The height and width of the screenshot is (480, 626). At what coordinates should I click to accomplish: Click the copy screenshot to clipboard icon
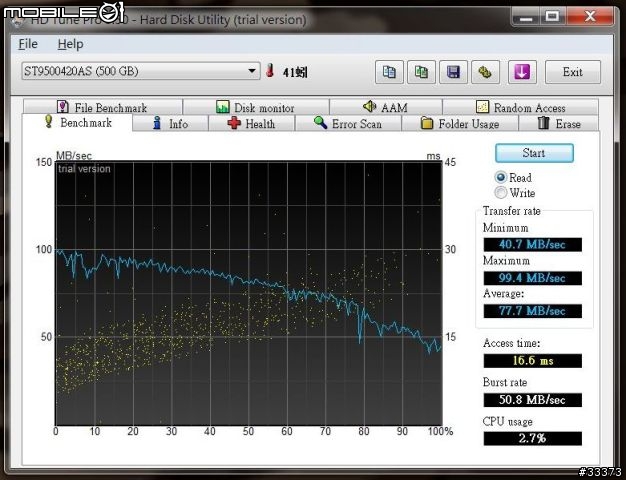422,72
